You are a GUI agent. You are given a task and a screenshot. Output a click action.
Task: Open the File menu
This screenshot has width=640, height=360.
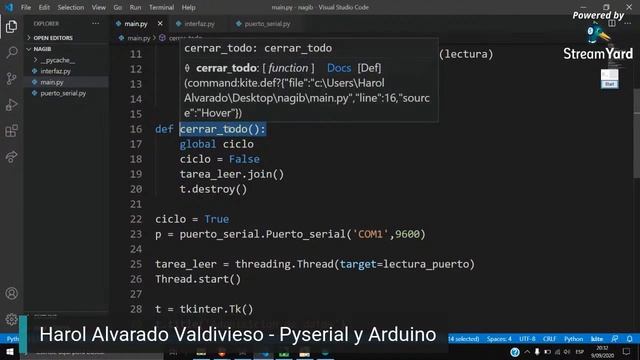click(x=26, y=7)
